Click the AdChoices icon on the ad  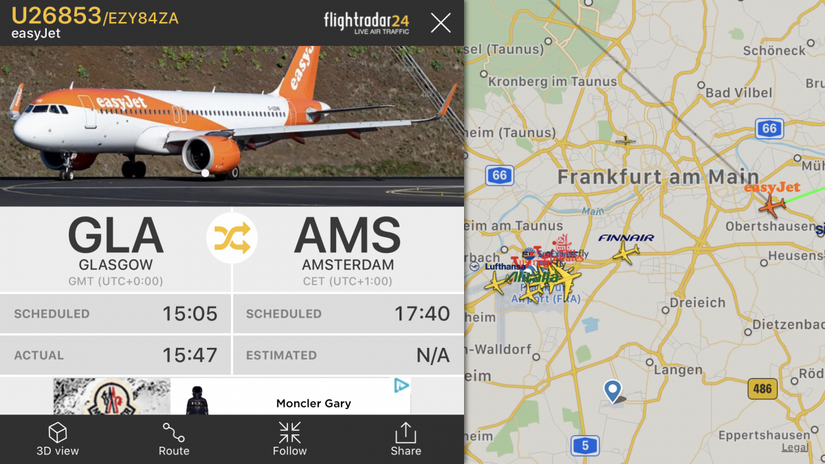(401, 386)
